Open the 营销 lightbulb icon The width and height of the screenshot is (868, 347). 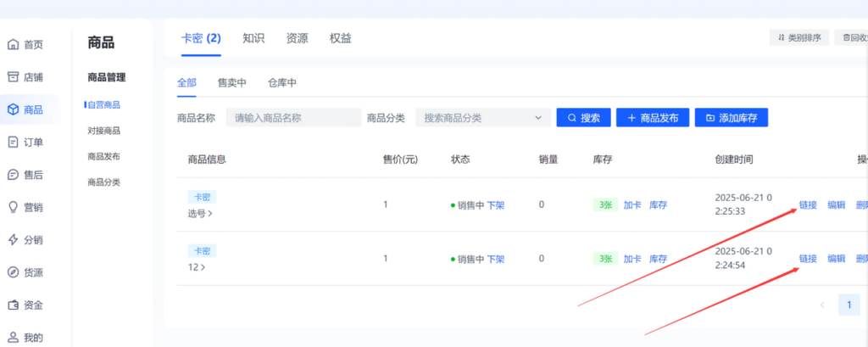pyautogui.click(x=13, y=207)
